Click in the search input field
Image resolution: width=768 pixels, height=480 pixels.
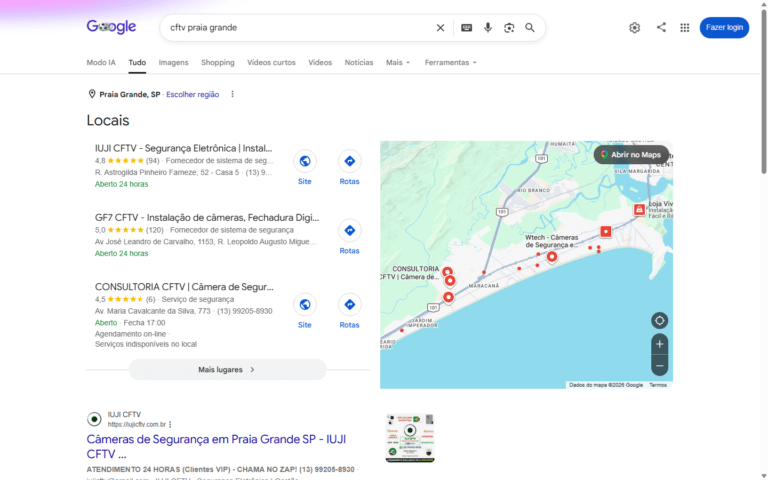299,28
